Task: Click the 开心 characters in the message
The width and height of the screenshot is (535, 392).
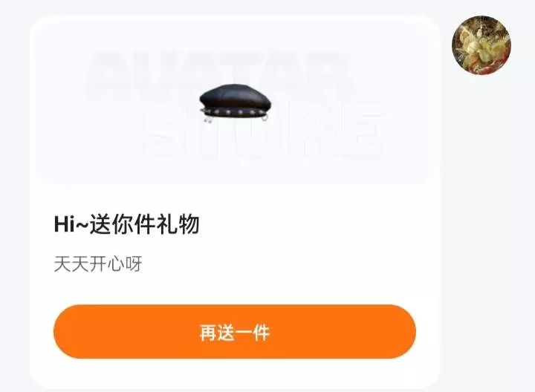Action: click(107, 264)
